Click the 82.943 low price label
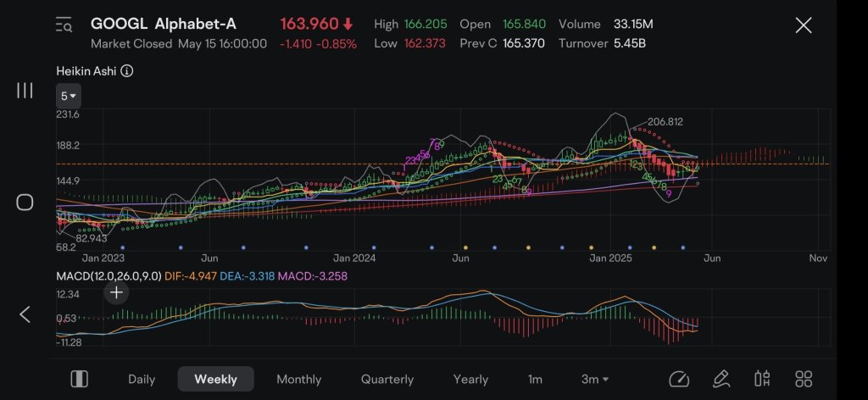This screenshot has width=868, height=400. coord(92,238)
